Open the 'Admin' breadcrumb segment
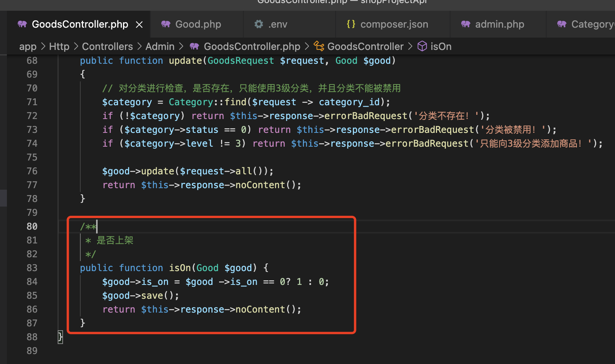The height and width of the screenshot is (364, 615). click(x=160, y=46)
